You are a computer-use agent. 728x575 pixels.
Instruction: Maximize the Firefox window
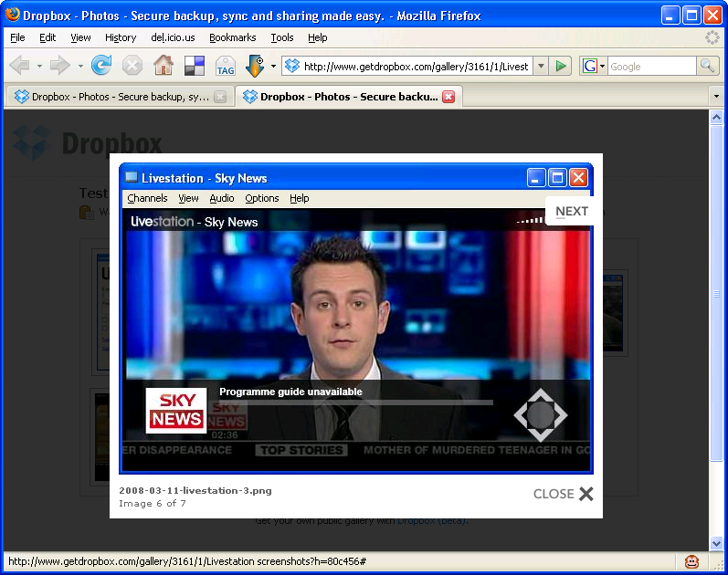tap(691, 16)
